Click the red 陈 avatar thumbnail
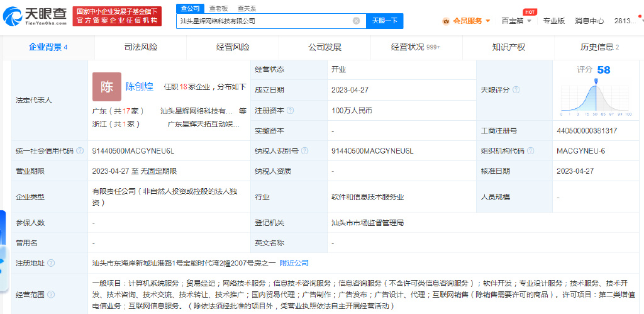 click(x=106, y=87)
